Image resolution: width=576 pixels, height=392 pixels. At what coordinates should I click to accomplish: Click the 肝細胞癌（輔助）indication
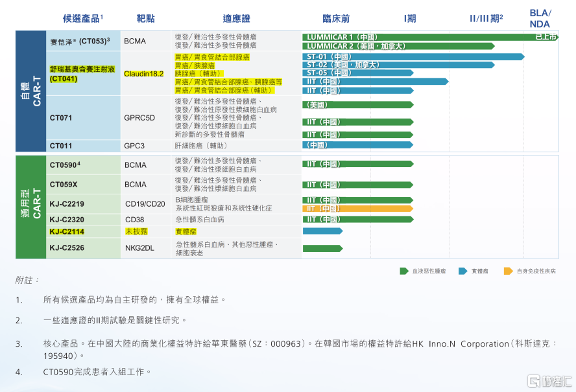tap(201, 146)
